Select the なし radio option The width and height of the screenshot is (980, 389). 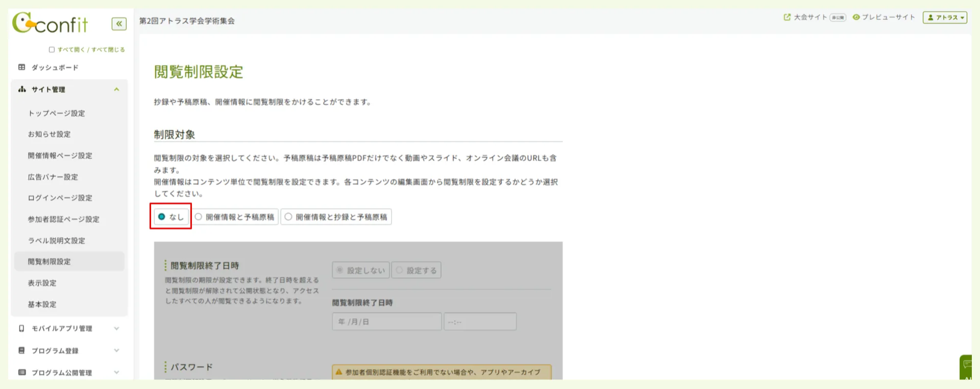point(161,217)
